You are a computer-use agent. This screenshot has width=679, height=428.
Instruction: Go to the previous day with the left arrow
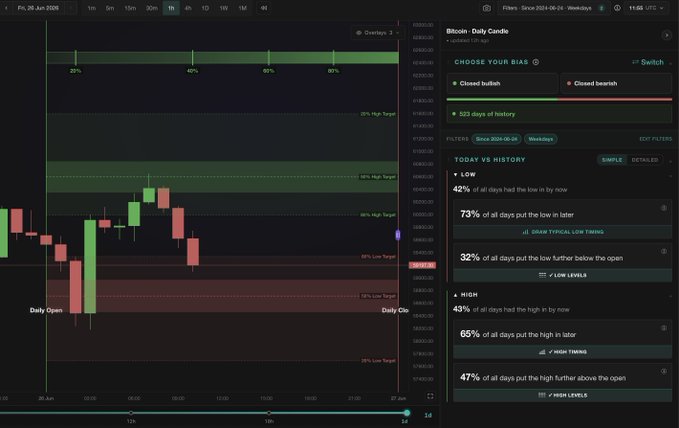click(x=6, y=8)
